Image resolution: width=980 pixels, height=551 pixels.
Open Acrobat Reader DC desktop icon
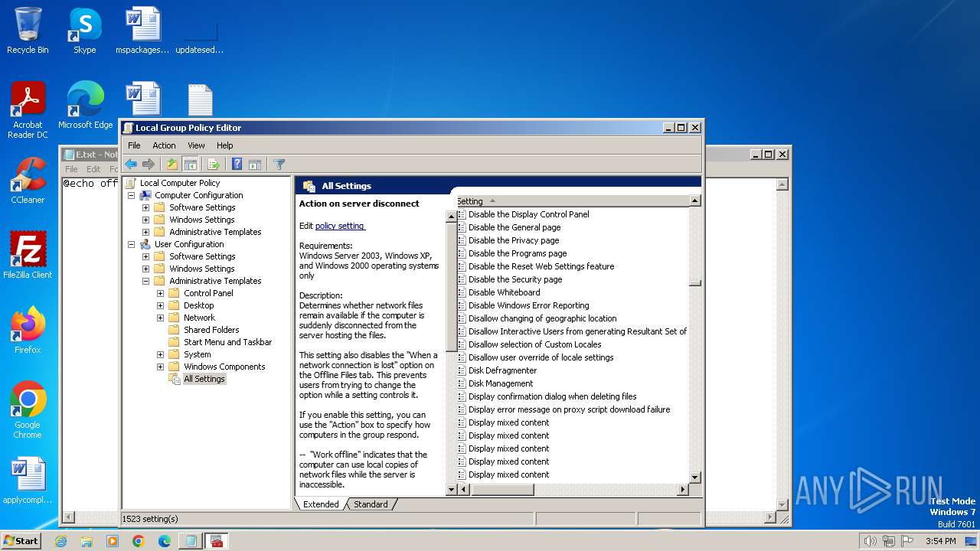click(28, 110)
